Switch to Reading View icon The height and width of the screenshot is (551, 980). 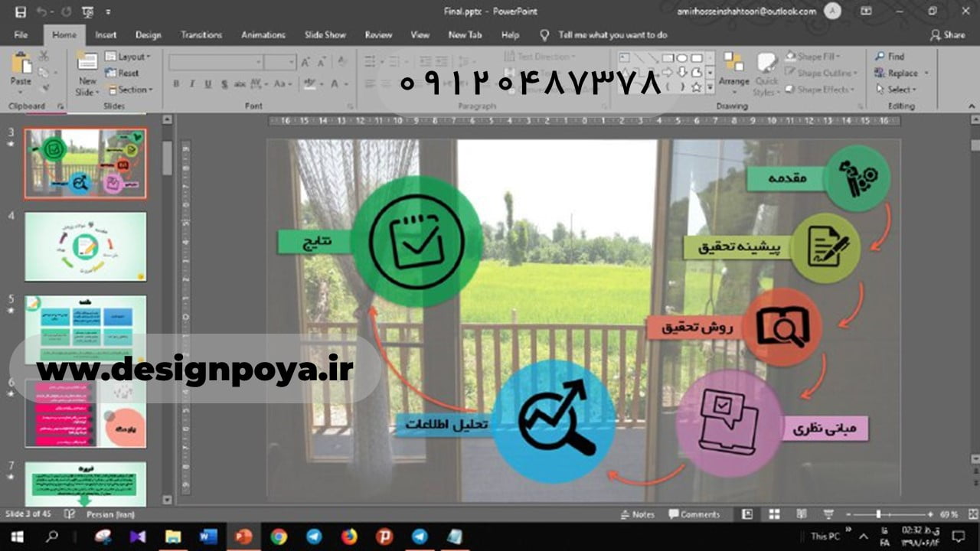(x=801, y=514)
